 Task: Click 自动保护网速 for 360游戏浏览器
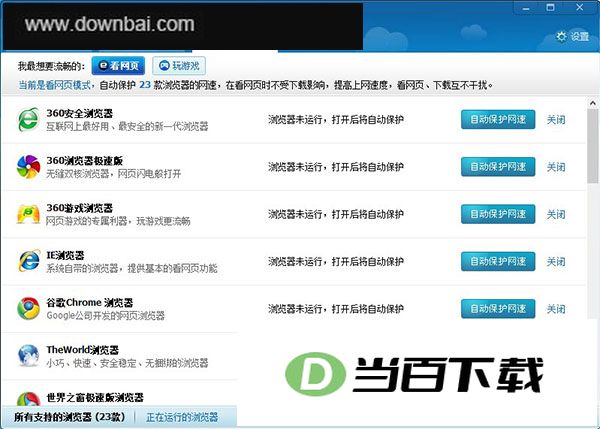(498, 214)
